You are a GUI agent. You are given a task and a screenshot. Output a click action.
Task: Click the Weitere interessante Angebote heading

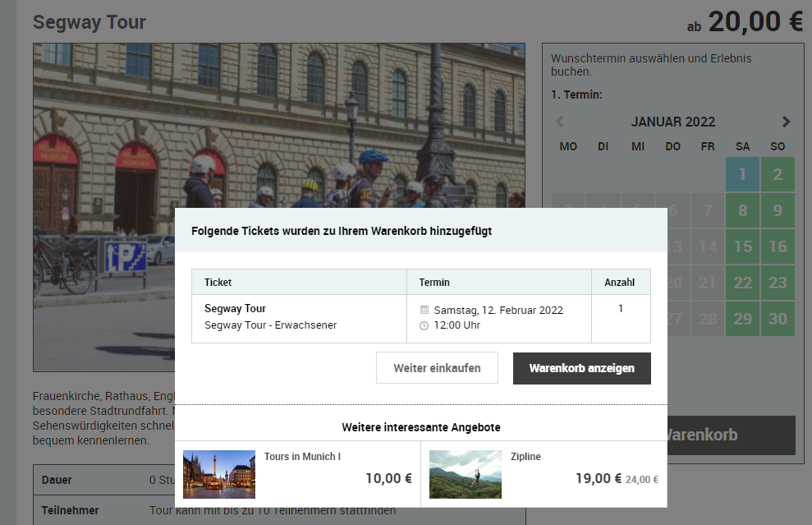(x=421, y=427)
